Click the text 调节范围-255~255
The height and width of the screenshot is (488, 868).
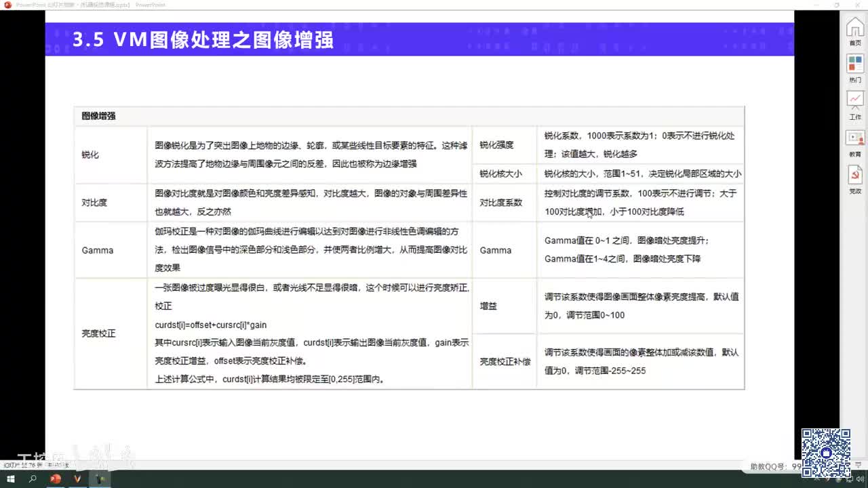coord(610,371)
